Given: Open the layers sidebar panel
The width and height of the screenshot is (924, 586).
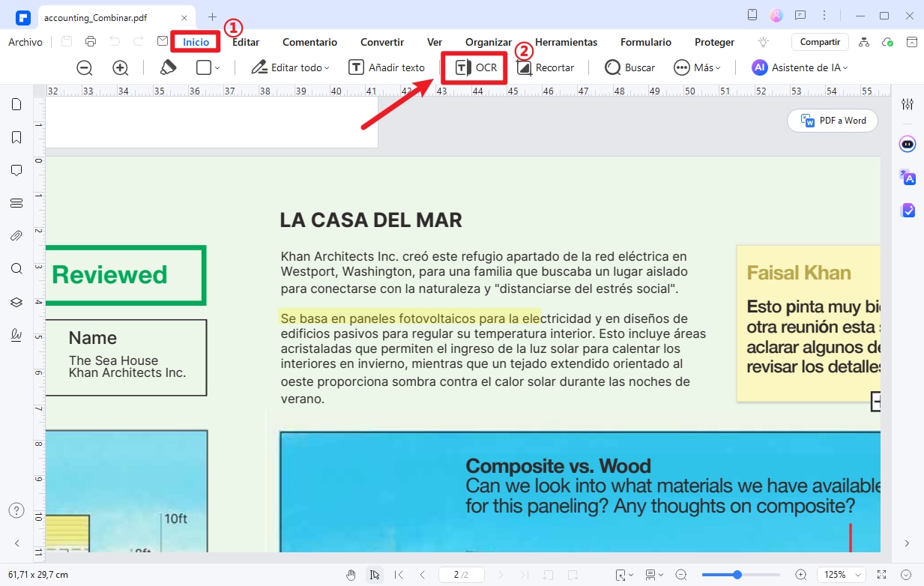Looking at the screenshot, I should point(16,302).
